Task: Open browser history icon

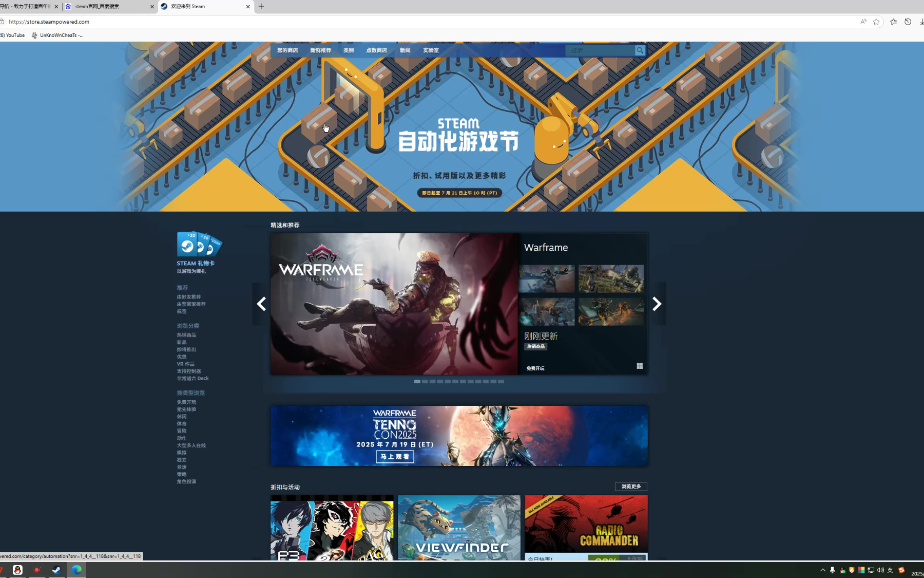Action: click(908, 22)
